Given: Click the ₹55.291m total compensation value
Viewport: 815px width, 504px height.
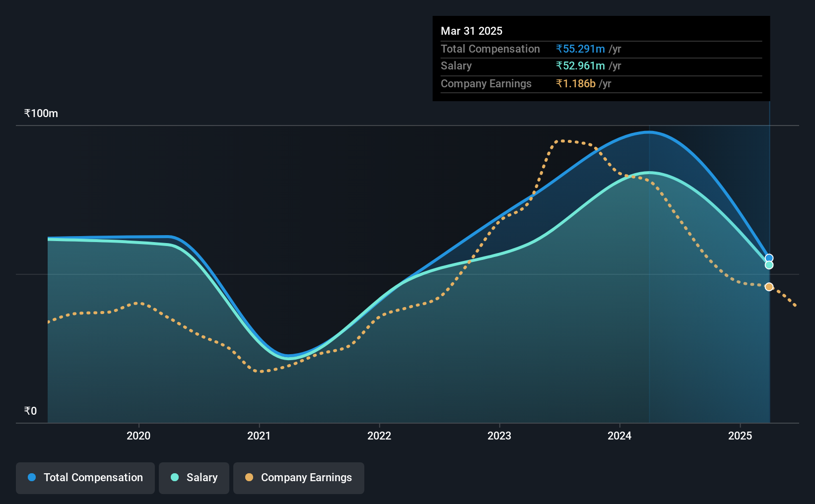Looking at the screenshot, I should (x=580, y=49).
